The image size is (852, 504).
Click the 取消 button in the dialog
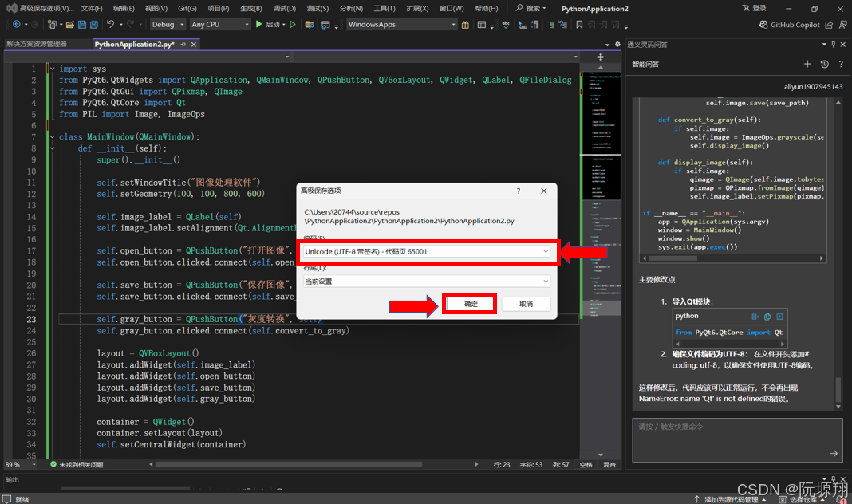pos(526,304)
